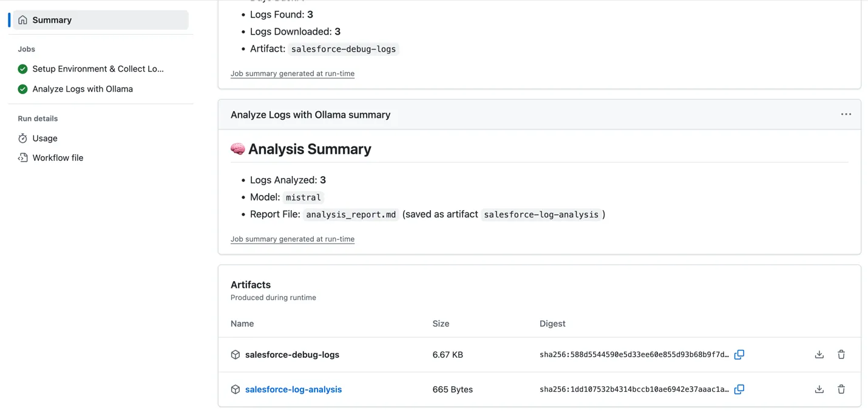868x413 pixels.
Task: Open the Usage run details
Action: pyautogui.click(x=45, y=138)
